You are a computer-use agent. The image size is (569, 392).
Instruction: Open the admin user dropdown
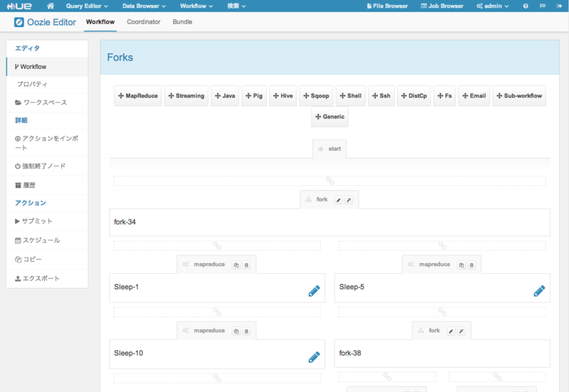click(492, 6)
